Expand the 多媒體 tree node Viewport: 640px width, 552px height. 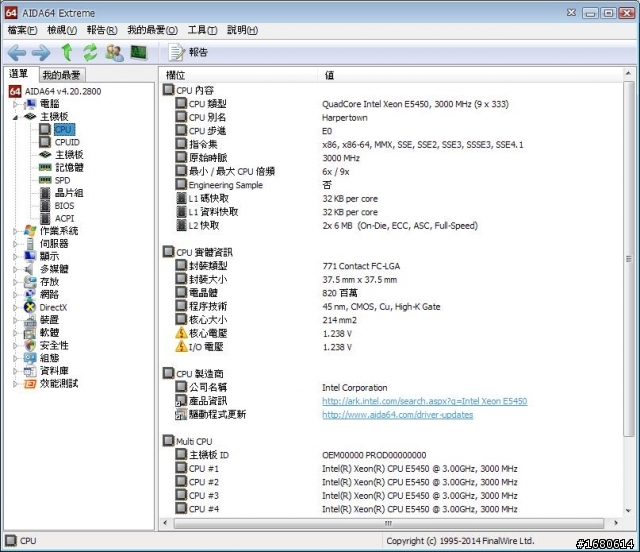pyautogui.click(x=15, y=269)
